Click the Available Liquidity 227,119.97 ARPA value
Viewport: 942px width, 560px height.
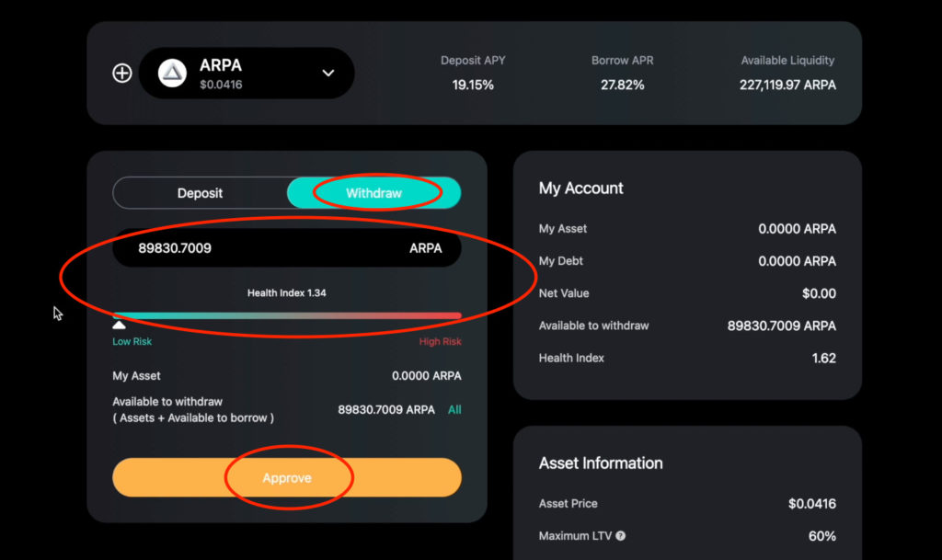point(787,86)
